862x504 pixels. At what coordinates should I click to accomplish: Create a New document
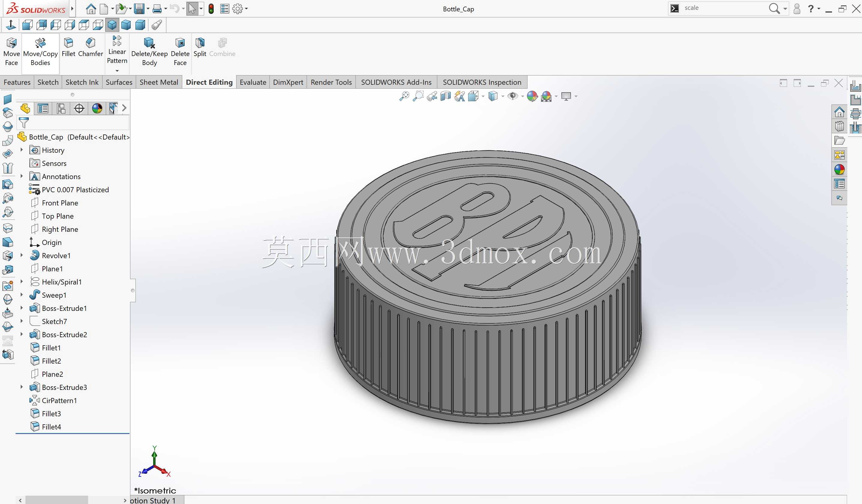tap(104, 9)
